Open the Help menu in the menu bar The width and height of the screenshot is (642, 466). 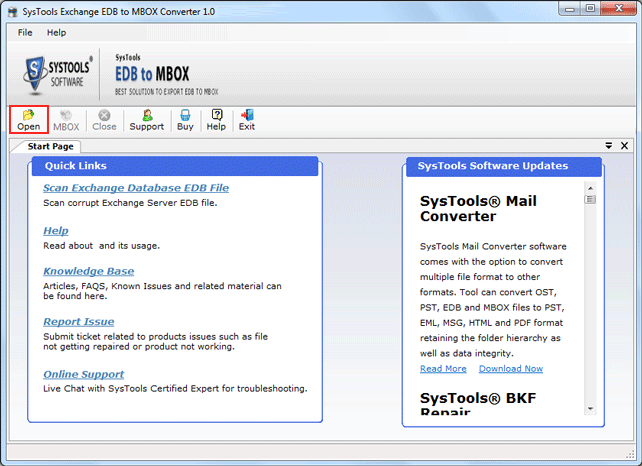point(56,33)
